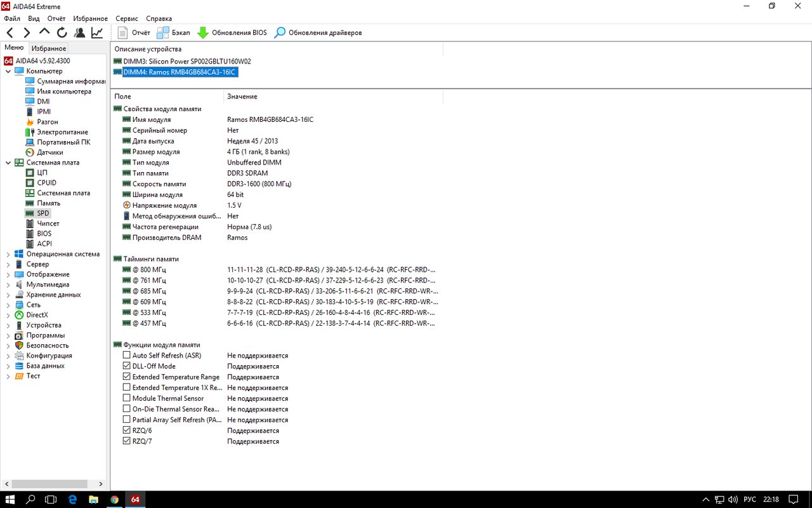812x508 pixels.
Task: Switch to the Избранное sidebar tab
Action: pos(49,48)
